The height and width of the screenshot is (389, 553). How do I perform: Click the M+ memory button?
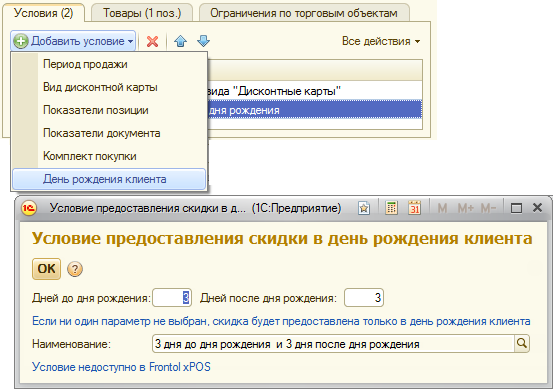point(466,208)
